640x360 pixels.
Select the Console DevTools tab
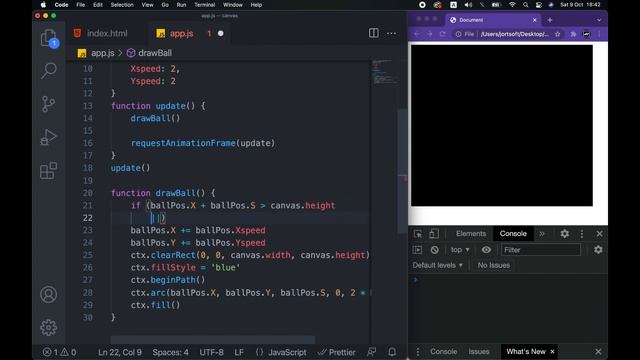(513, 234)
